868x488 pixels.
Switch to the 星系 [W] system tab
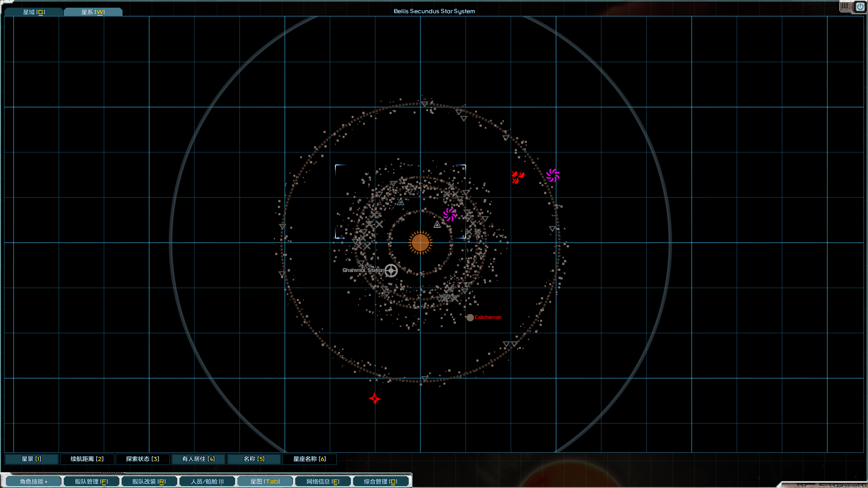(93, 12)
